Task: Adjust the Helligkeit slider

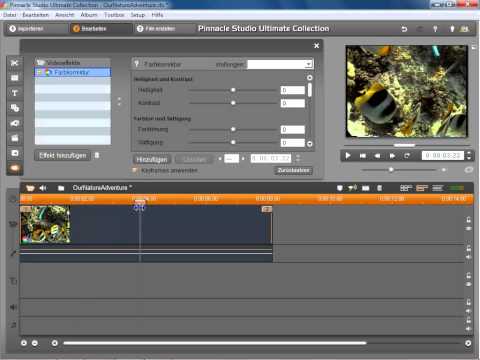Action: pyautogui.click(x=233, y=90)
